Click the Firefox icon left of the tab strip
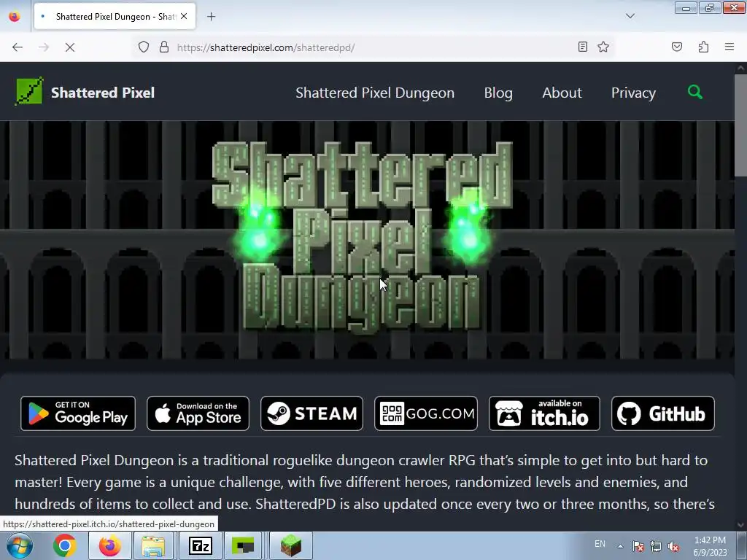This screenshot has height=560, width=747. point(15,16)
